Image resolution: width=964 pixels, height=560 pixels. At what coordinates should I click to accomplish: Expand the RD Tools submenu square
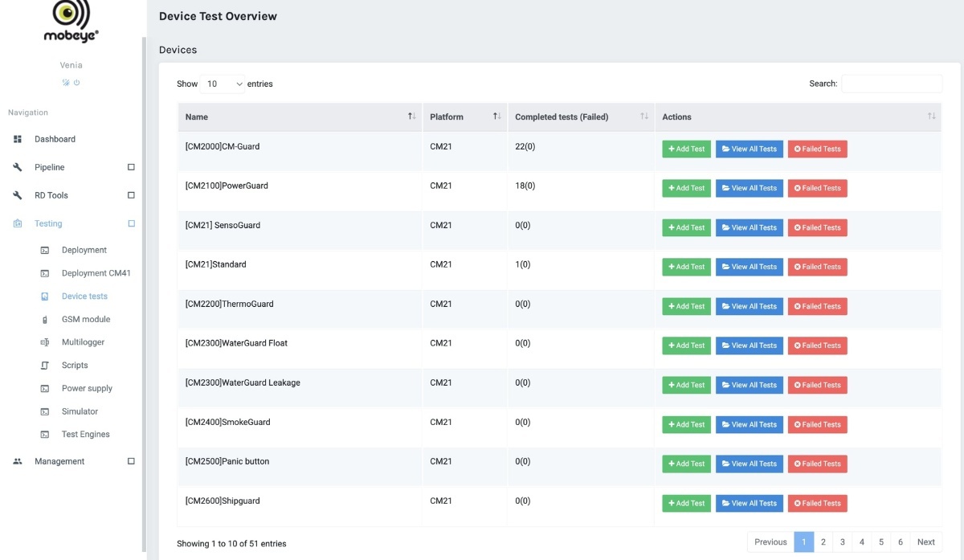[x=131, y=195]
